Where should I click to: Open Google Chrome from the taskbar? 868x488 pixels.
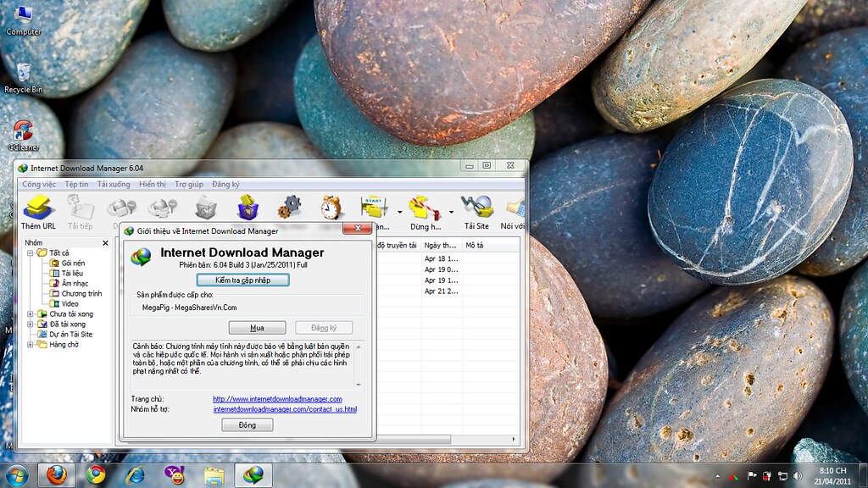(x=96, y=474)
